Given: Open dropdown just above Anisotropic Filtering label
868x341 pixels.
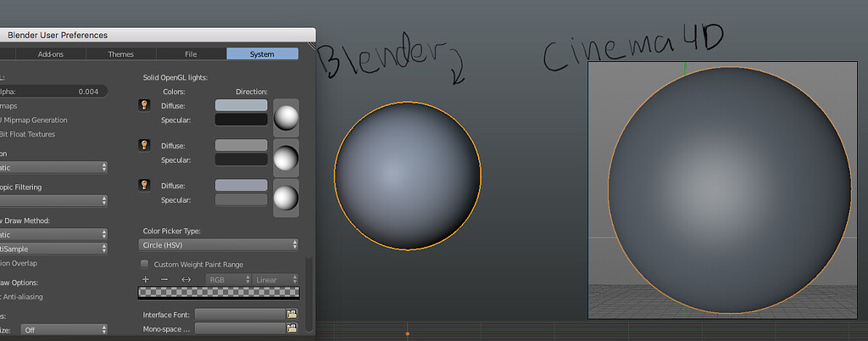Looking at the screenshot, I should click(53, 167).
